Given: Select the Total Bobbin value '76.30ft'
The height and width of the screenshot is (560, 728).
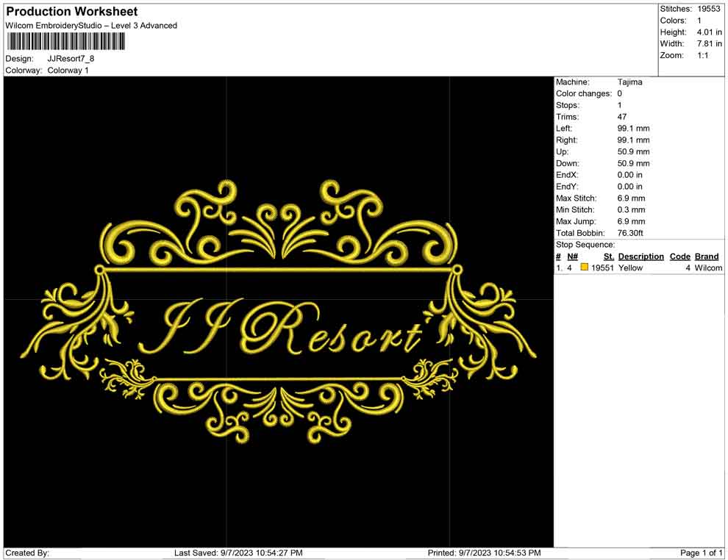Looking at the screenshot, I should [x=630, y=233].
